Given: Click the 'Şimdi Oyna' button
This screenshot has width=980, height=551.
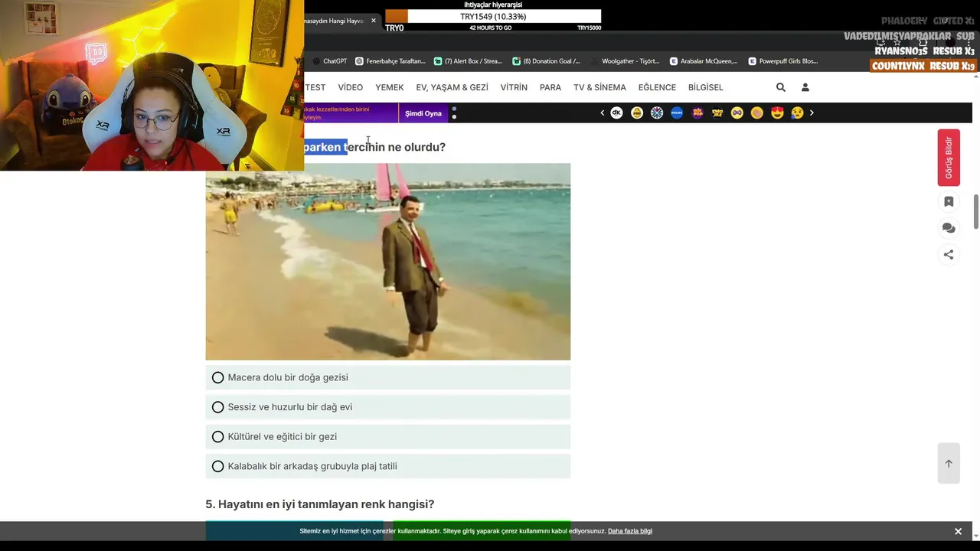Looking at the screenshot, I should click(423, 113).
